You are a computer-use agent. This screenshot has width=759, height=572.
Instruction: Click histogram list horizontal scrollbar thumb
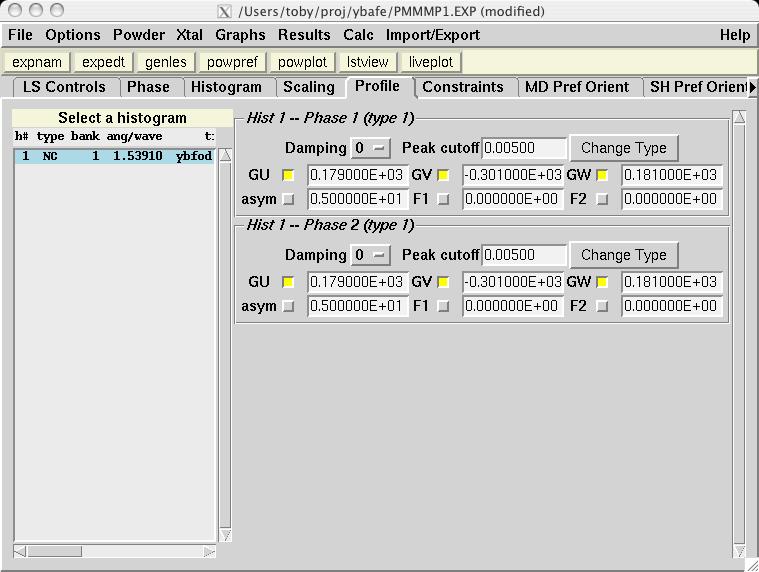(55, 551)
